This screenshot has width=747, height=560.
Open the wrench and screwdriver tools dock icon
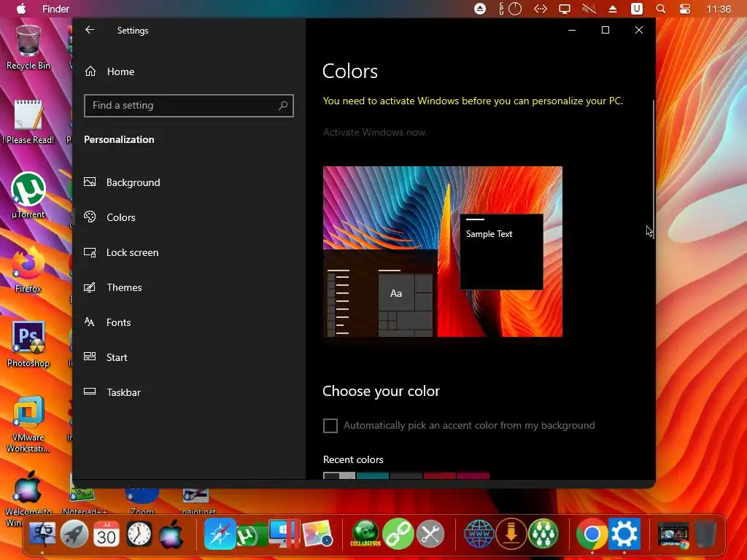pyautogui.click(x=430, y=534)
